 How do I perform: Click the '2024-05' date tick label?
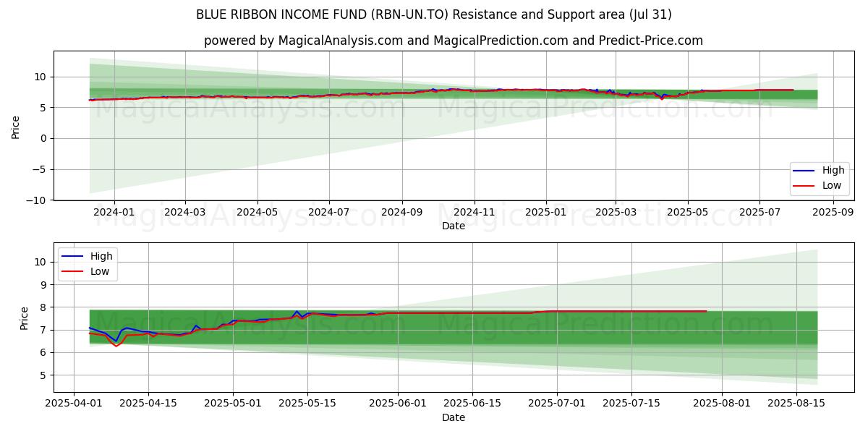pos(258,212)
